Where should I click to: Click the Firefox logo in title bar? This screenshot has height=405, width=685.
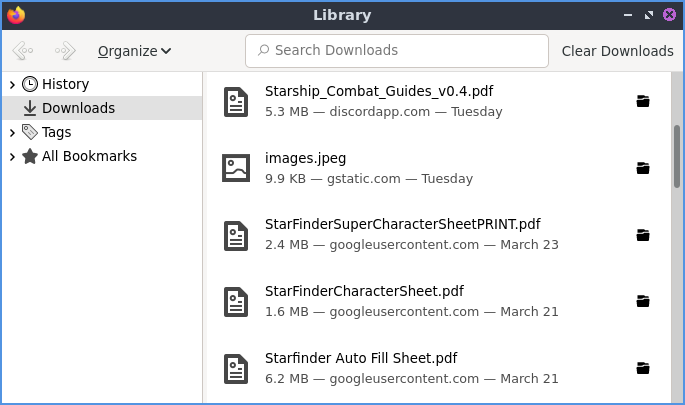[x=16, y=15]
